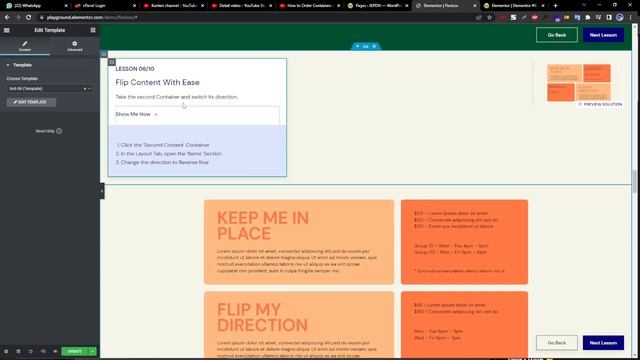Click the add section plus handle
Viewport: 640px width, 360px height.
click(358, 47)
